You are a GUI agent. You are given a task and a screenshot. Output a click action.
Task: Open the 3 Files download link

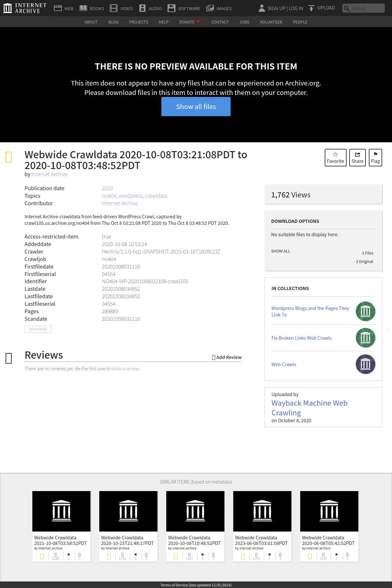[367, 253]
